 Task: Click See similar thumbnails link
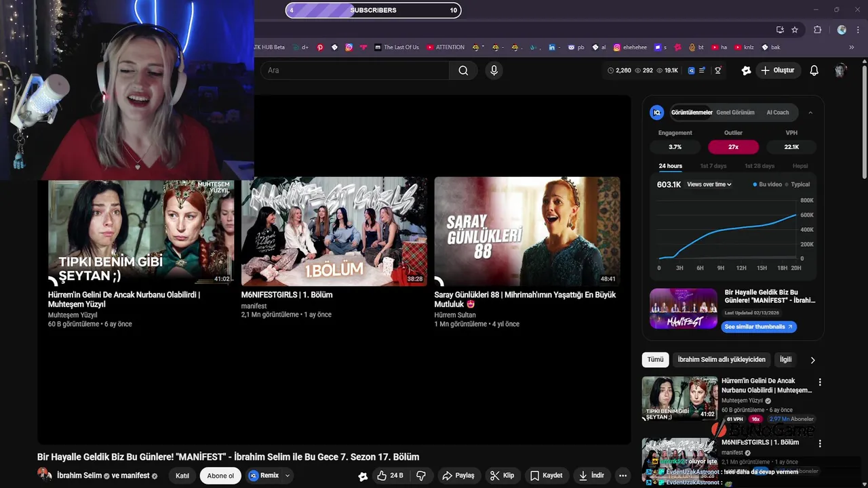click(759, 327)
